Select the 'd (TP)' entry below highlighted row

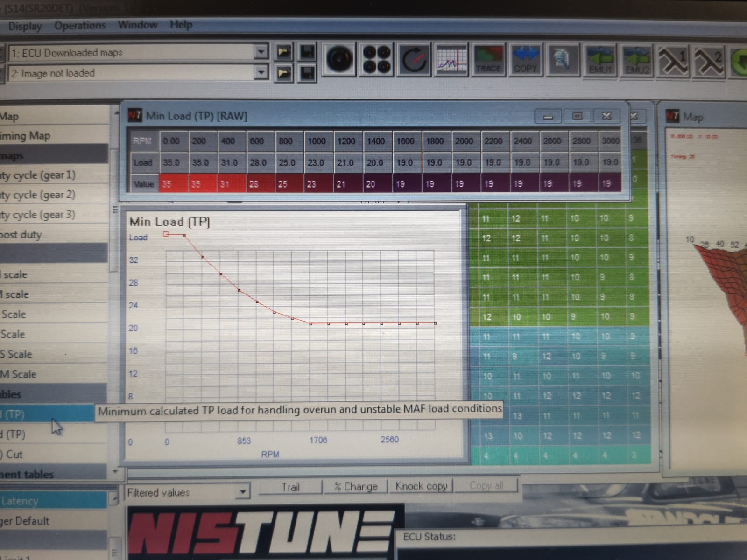point(54,434)
